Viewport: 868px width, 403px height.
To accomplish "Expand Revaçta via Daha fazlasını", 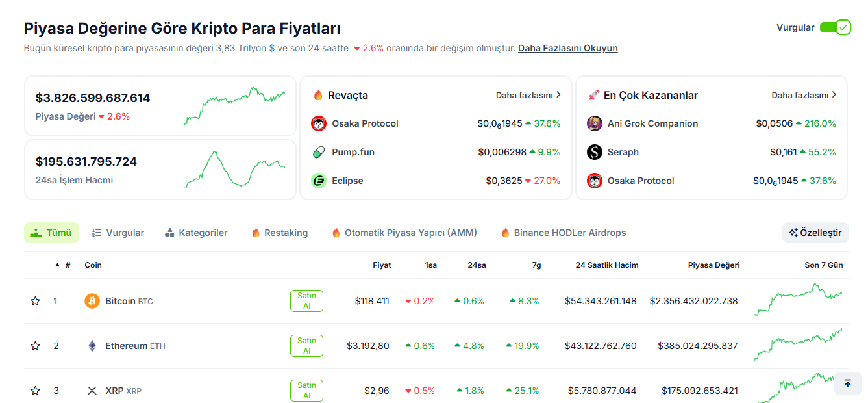I will pos(528,95).
